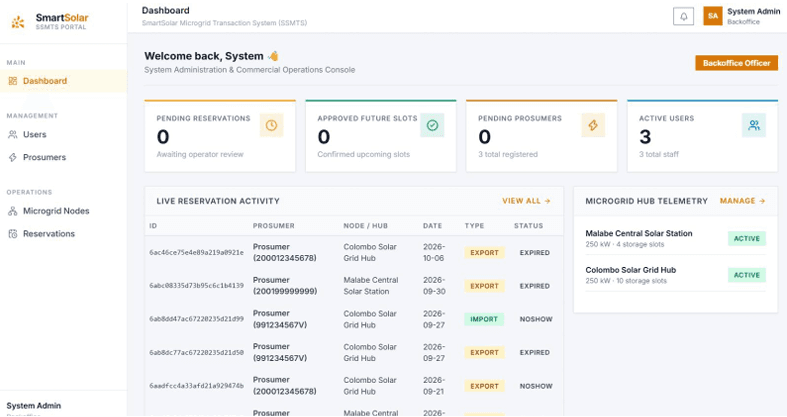Click ACTIVE badge for Colombo Solar Grid Hub
Screen dimensions: 787x417
[x=747, y=275]
